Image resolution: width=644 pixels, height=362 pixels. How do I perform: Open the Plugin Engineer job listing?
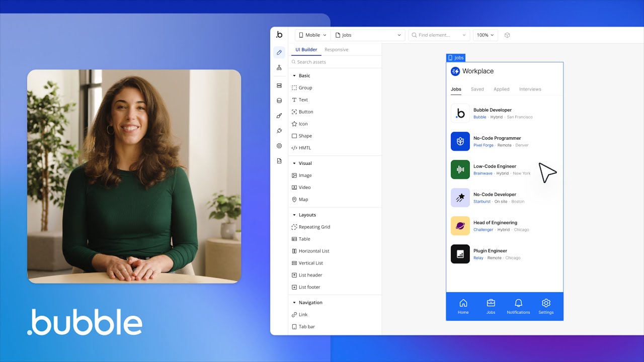505,254
